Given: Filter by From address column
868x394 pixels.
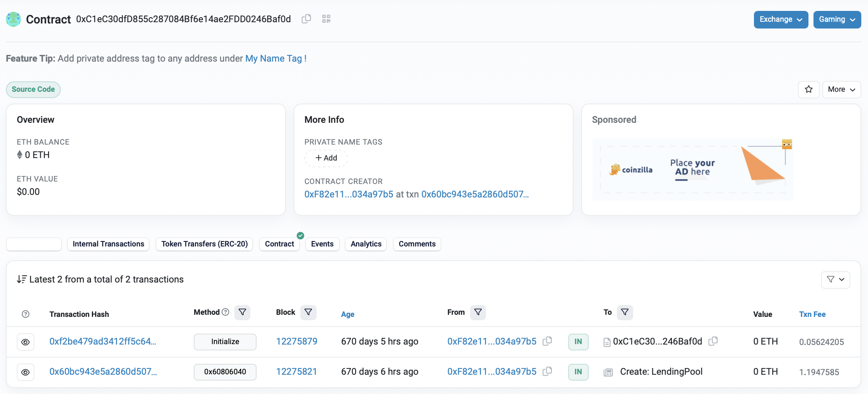Looking at the screenshot, I should [x=478, y=312].
